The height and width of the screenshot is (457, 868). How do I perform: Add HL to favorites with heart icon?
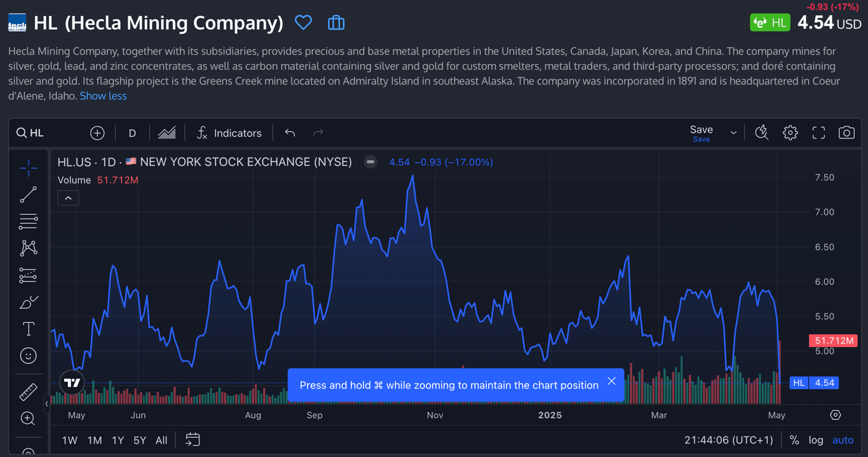coord(303,23)
